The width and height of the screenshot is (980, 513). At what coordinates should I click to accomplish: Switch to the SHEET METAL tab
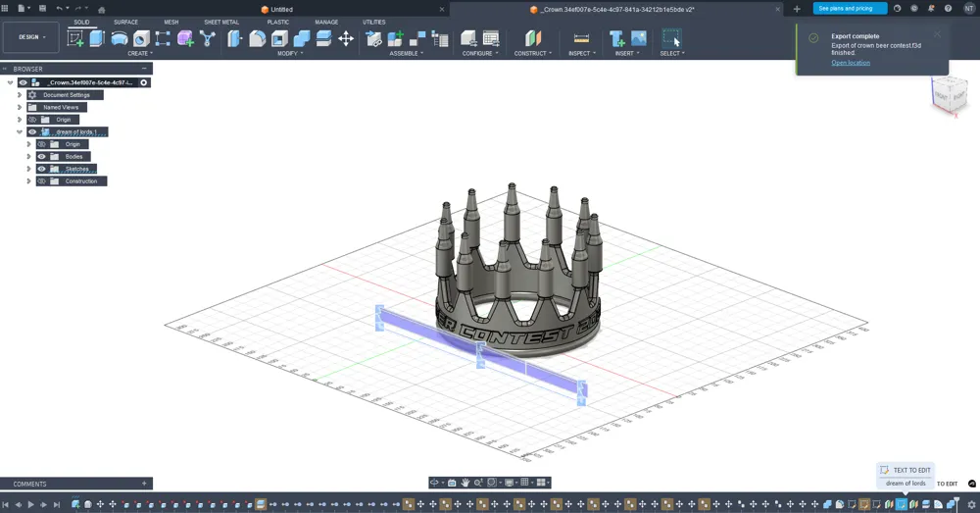click(221, 22)
